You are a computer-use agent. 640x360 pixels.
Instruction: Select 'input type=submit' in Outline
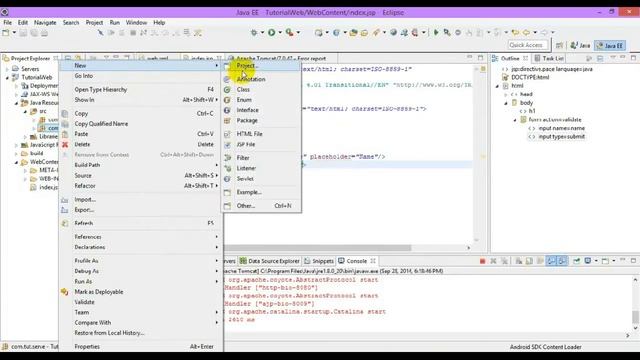pyautogui.click(x=562, y=137)
